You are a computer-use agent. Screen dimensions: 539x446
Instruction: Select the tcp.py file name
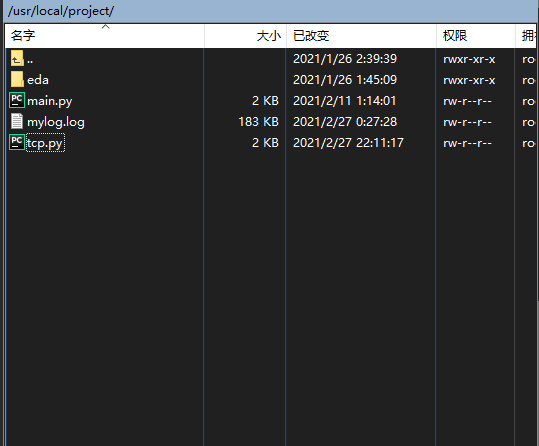coord(45,143)
